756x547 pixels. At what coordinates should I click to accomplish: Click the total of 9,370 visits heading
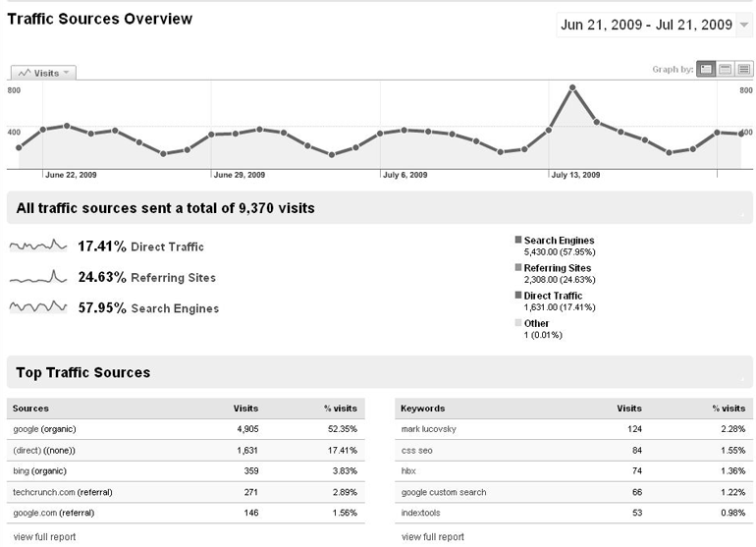165,208
